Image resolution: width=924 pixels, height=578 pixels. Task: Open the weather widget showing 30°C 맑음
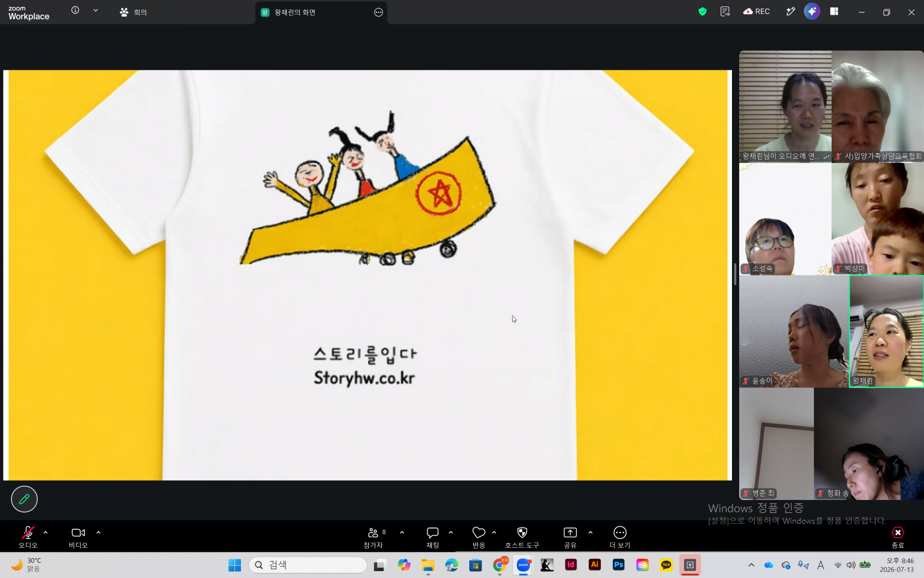tap(27, 565)
